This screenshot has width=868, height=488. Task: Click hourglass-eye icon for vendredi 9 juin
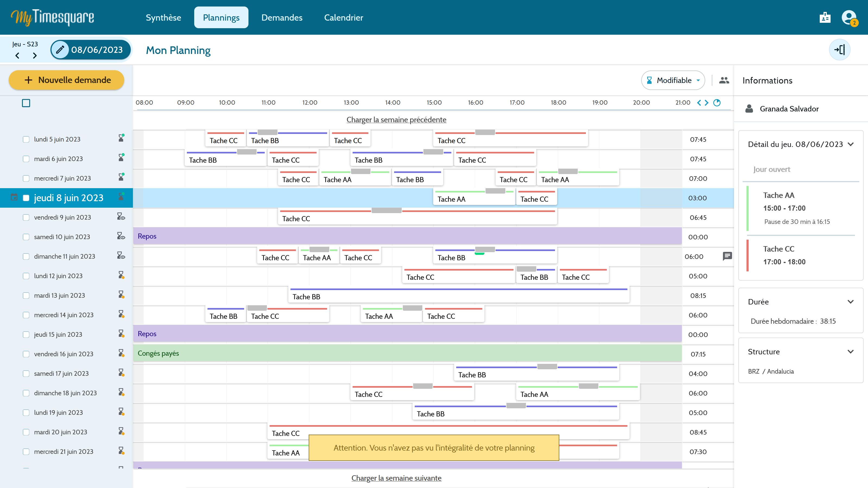[121, 217]
